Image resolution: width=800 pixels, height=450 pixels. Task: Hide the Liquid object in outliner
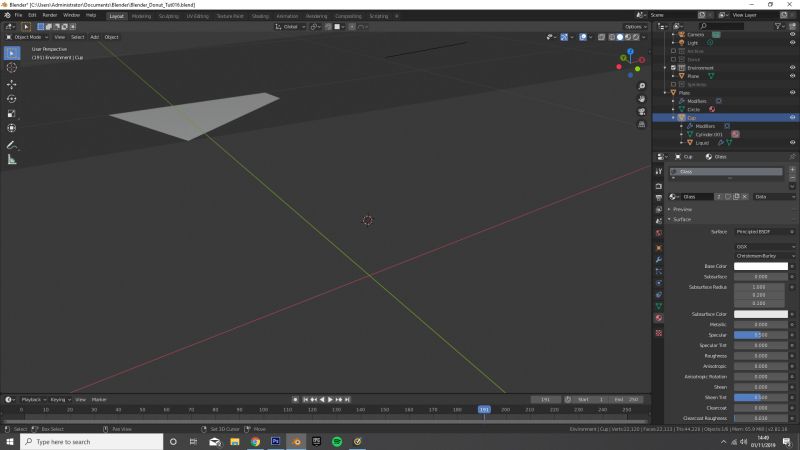coord(792,142)
